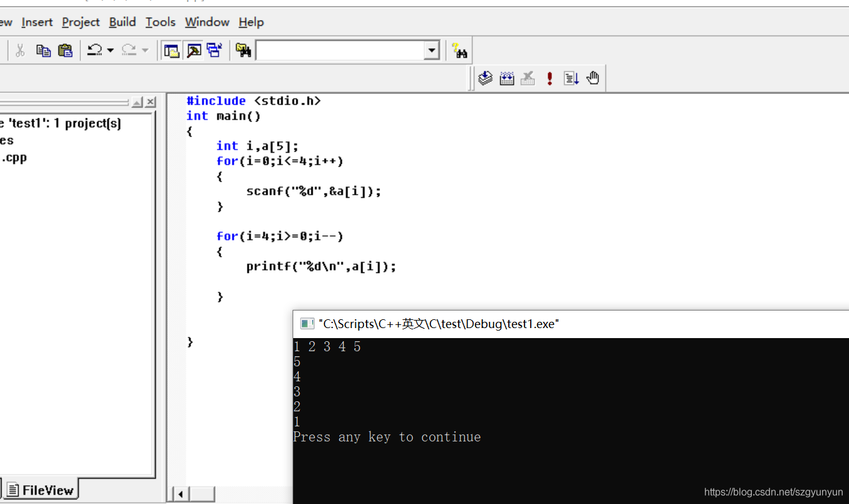Click the "#include <stdio.h>" code line
This screenshot has width=849, height=504.
pyautogui.click(x=254, y=101)
